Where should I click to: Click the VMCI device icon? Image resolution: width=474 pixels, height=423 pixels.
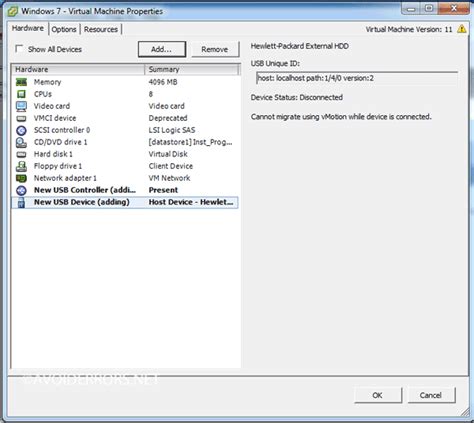(x=21, y=118)
